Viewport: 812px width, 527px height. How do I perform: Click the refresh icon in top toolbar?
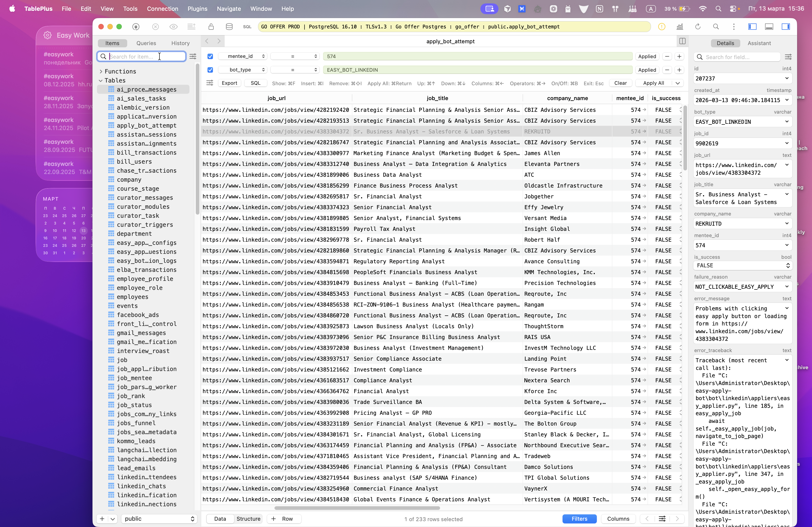point(698,27)
